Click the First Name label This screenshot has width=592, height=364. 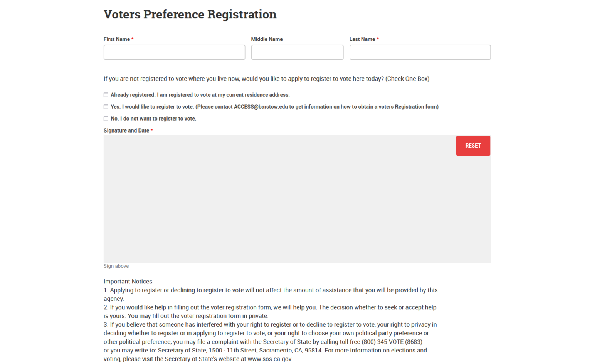tap(116, 39)
